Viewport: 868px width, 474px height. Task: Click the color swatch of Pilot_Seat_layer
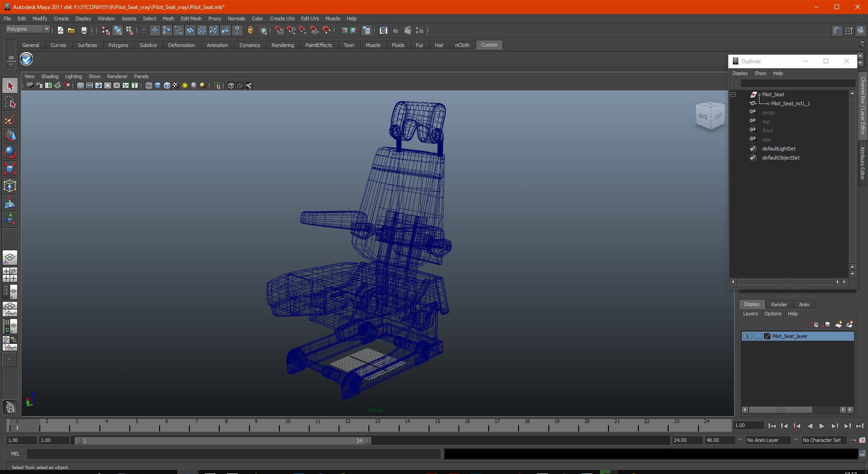tap(767, 336)
